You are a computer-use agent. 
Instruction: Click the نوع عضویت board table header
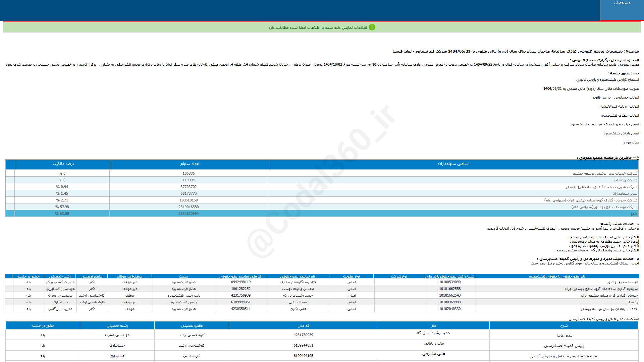tap(351, 276)
